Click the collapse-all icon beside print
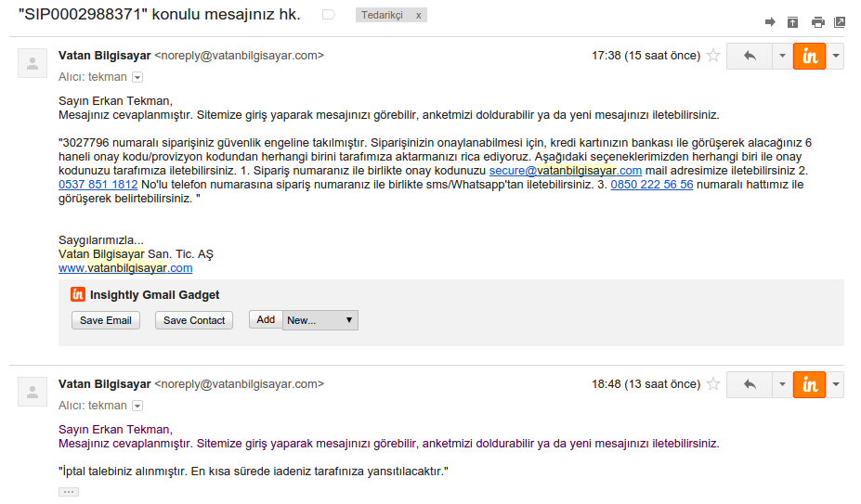This screenshot has width=861, height=504. (x=792, y=21)
